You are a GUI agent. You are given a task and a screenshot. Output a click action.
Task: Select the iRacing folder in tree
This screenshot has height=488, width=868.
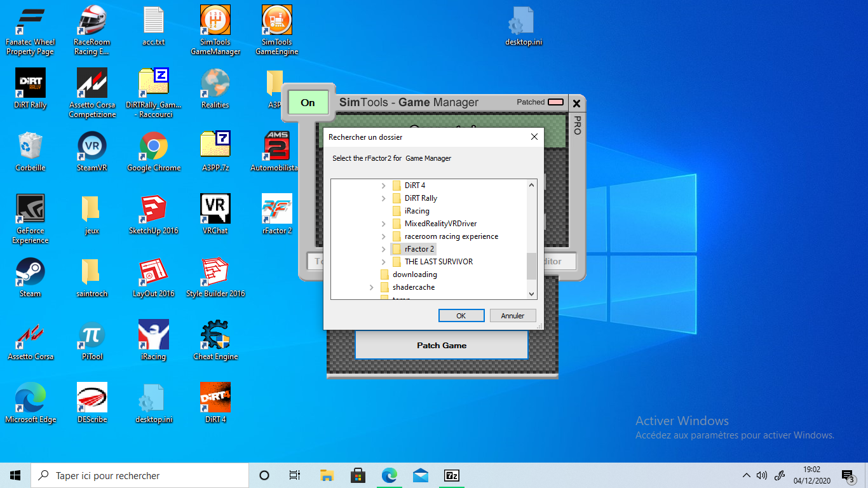coord(417,211)
